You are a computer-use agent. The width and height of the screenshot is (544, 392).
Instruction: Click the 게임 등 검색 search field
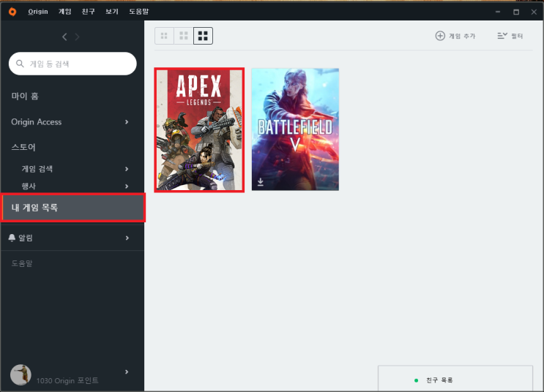(72, 64)
